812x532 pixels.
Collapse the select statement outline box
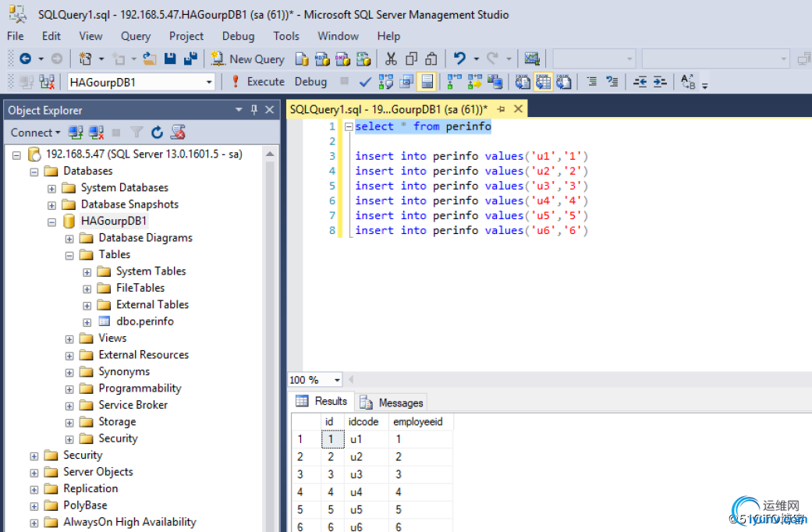pyautogui.click(x=349, y=126)
